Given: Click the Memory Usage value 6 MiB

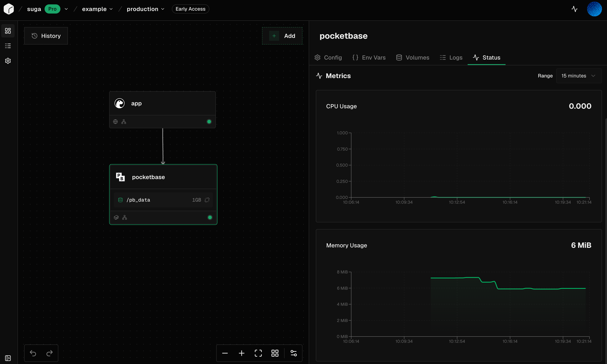Looking at the screenshot, I should [x=581, y=245].
